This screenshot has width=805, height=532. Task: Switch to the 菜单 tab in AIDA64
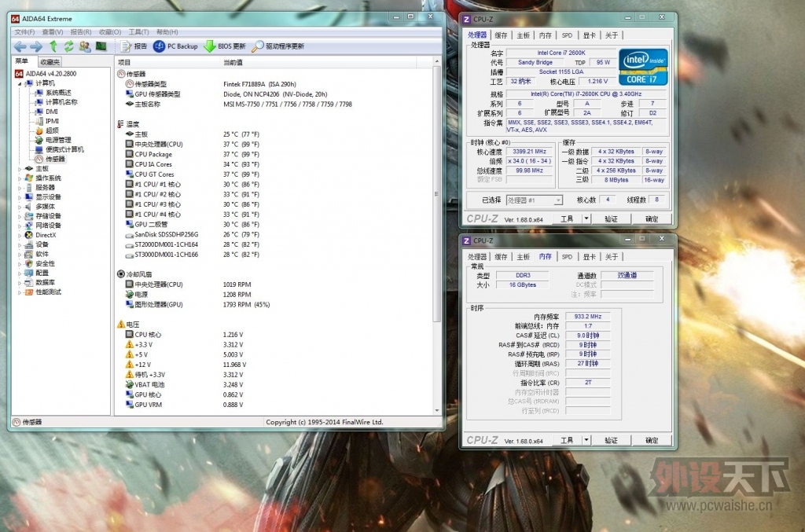pyautogui.click(x=22, y=61)
